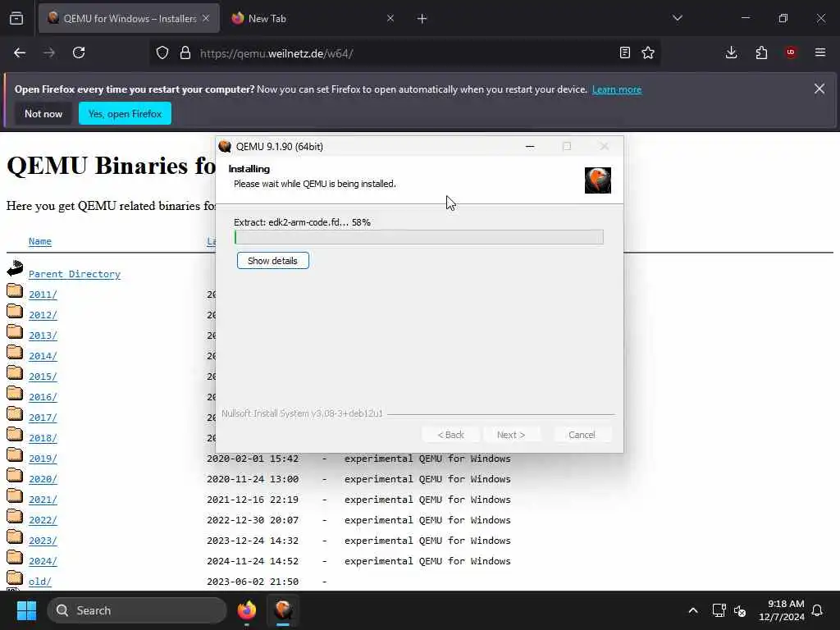The image size is (840, 630).
Task: Click the installer extraction progress bar
Action: [419, 237]
